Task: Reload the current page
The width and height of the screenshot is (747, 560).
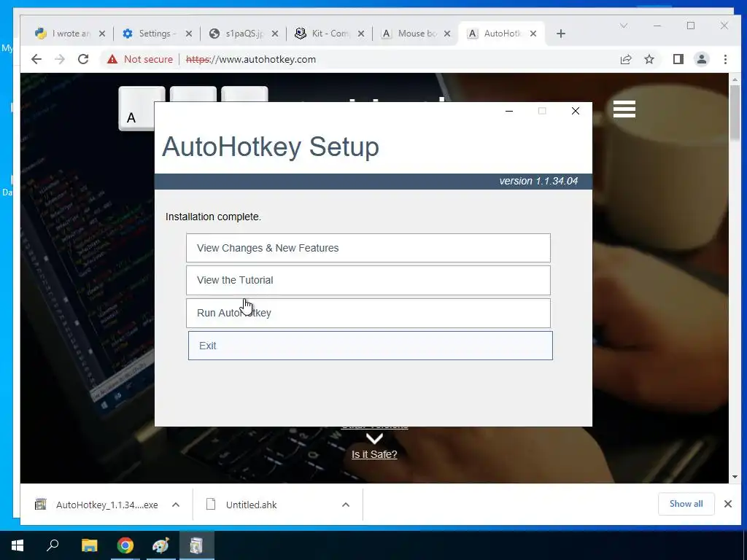Action: [83, 59]
